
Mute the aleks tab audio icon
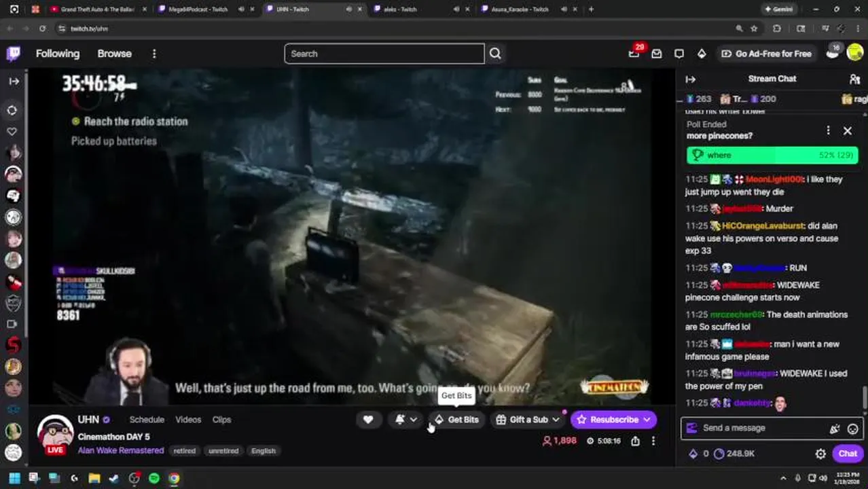(x=456, y=10)
